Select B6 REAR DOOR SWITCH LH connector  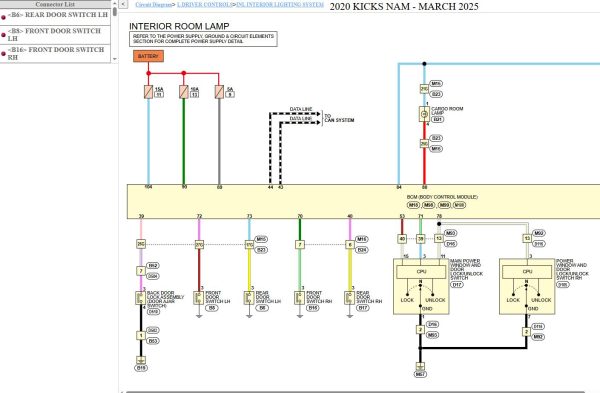pyautogui.click(x=55, y=16)
